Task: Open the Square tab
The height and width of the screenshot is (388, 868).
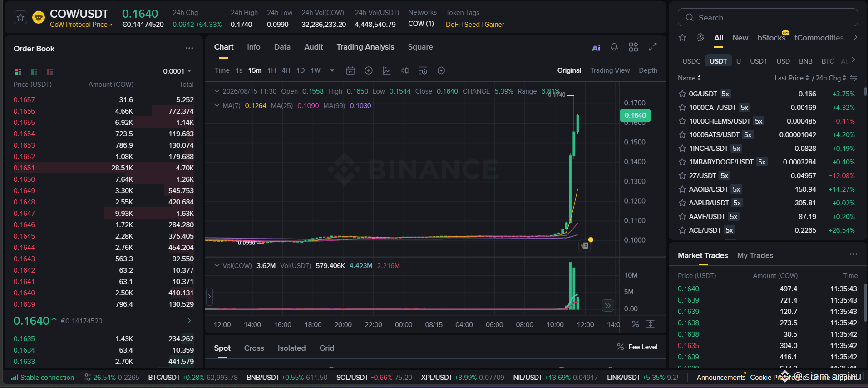Action: [420, 47]
